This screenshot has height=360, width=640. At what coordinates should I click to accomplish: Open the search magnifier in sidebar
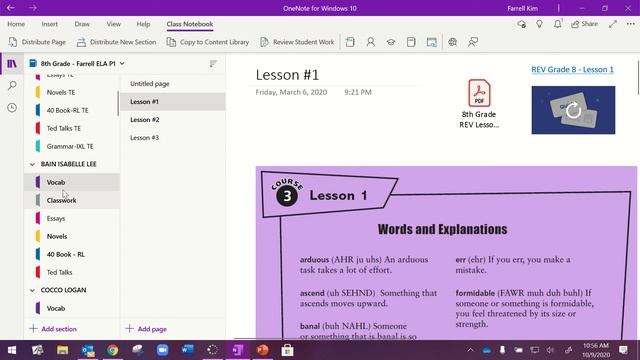coord(12,86)
